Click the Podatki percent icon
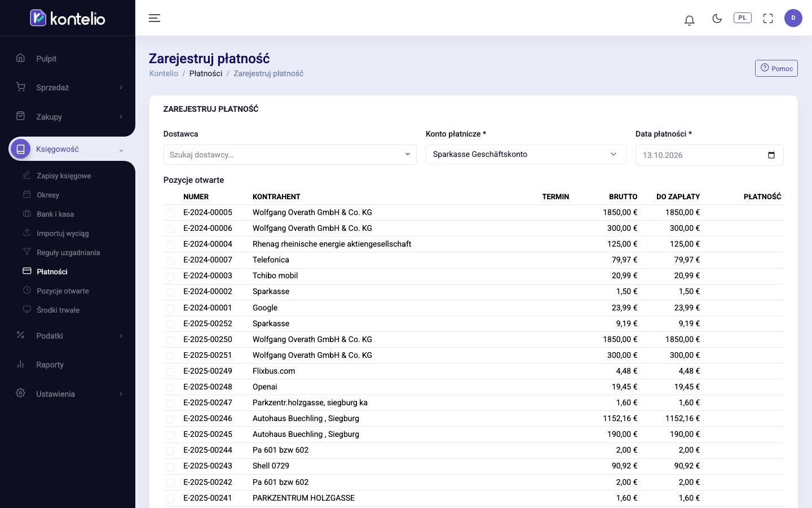Image resolution: width=812 pixels, height=508 pixels. click(x=20, y=335)
